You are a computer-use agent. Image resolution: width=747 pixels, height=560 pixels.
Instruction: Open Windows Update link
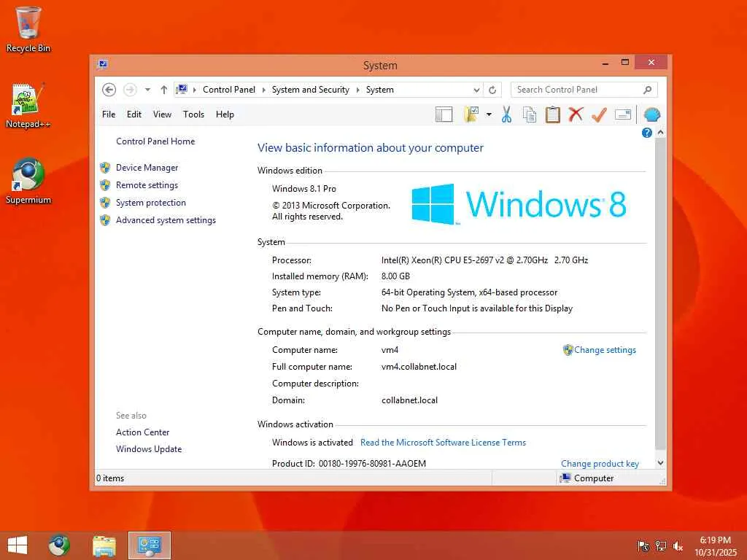(x=149, y=449)
